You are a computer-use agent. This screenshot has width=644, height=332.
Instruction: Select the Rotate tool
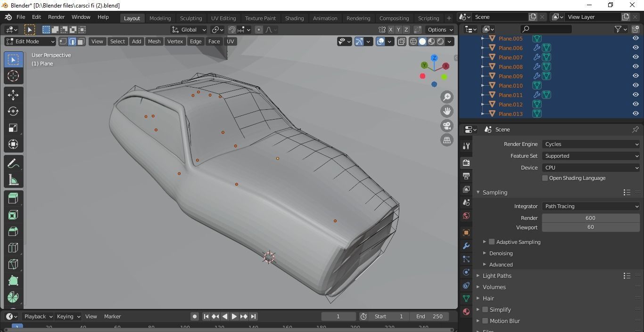click(x=13, y=111)
